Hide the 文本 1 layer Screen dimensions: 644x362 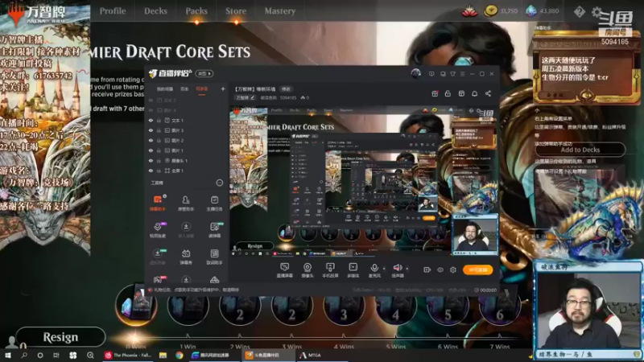pos(151,121)
